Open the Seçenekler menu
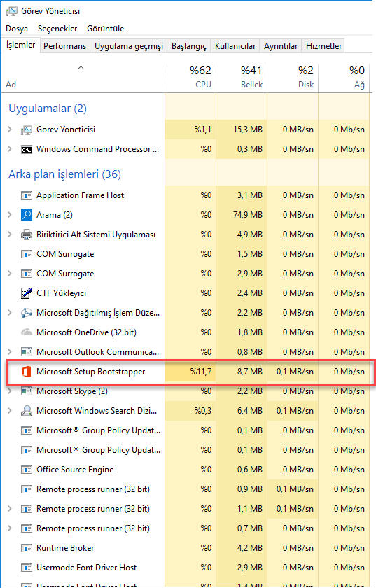The width and height of the screenshot is (376, 588). coord(57,29)
